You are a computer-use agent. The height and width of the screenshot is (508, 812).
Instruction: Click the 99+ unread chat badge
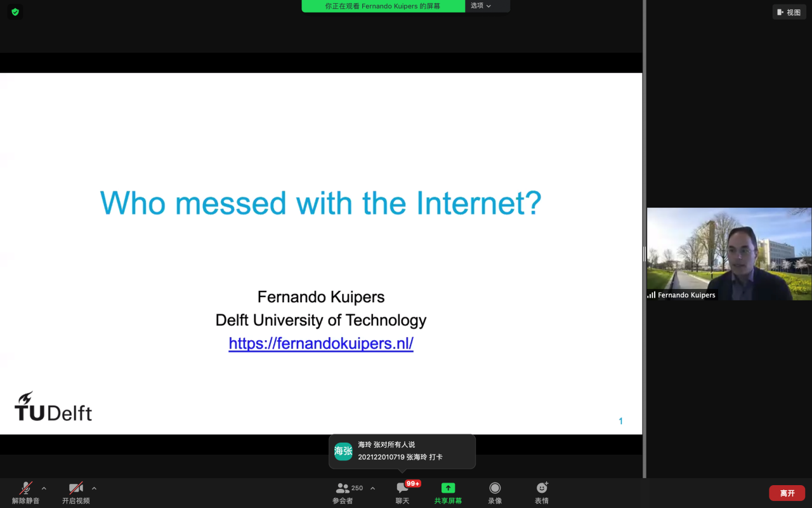tap(413, 484)
